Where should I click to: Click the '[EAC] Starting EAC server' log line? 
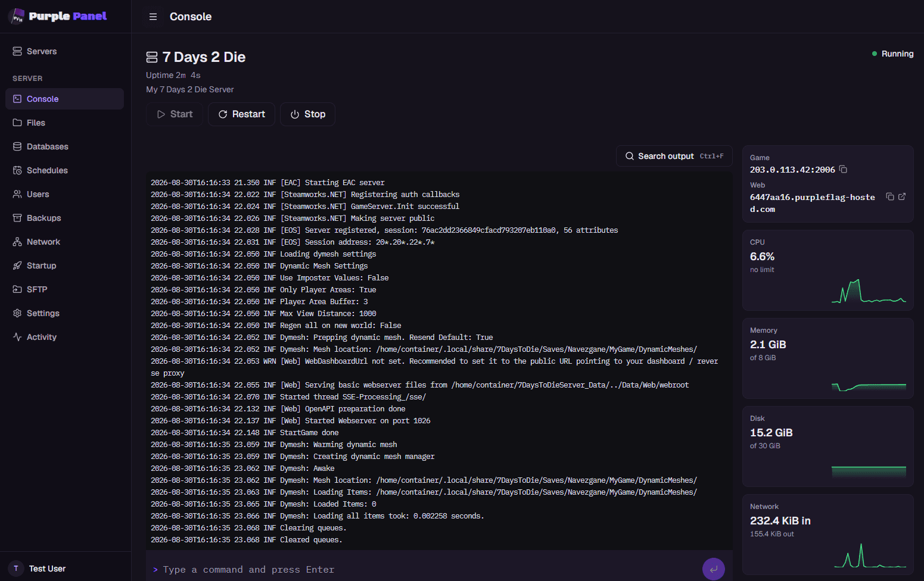click(x=267, y=183)
